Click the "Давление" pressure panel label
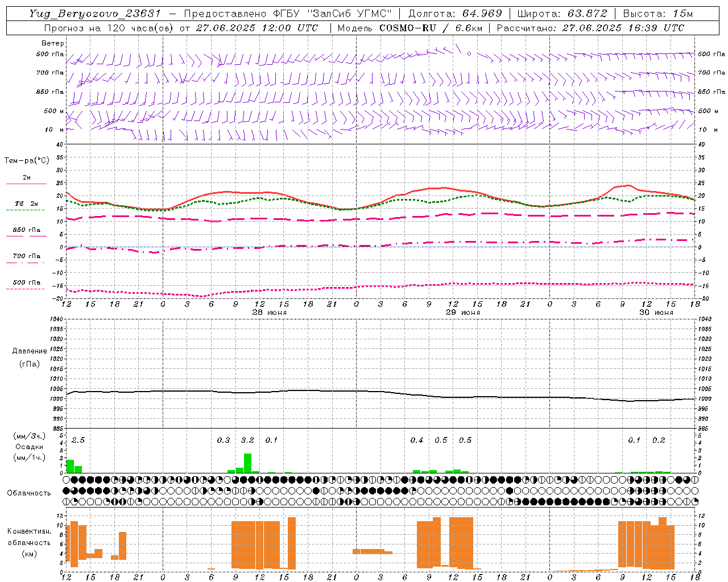This screenshot has height=582, width=728. coord(30,351)
